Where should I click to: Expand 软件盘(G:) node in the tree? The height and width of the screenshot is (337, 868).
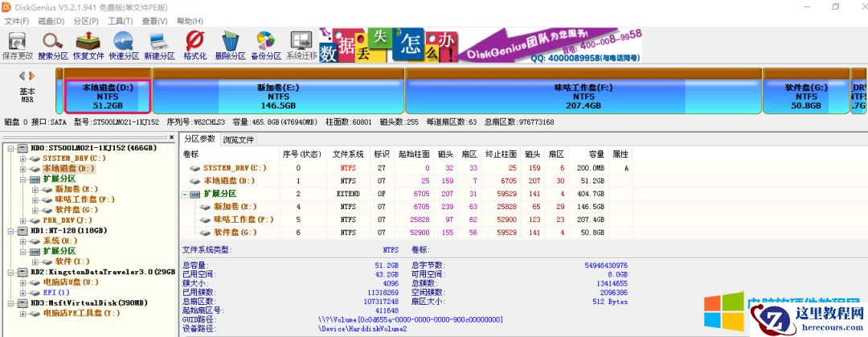35,210
